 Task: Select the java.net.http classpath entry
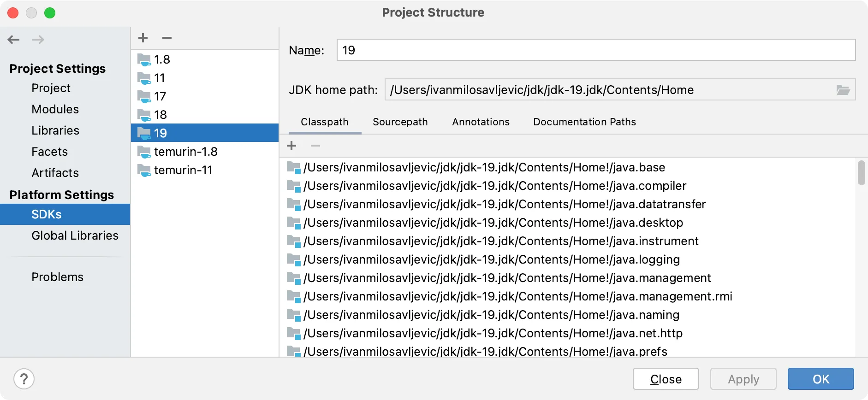pos(567,333)
